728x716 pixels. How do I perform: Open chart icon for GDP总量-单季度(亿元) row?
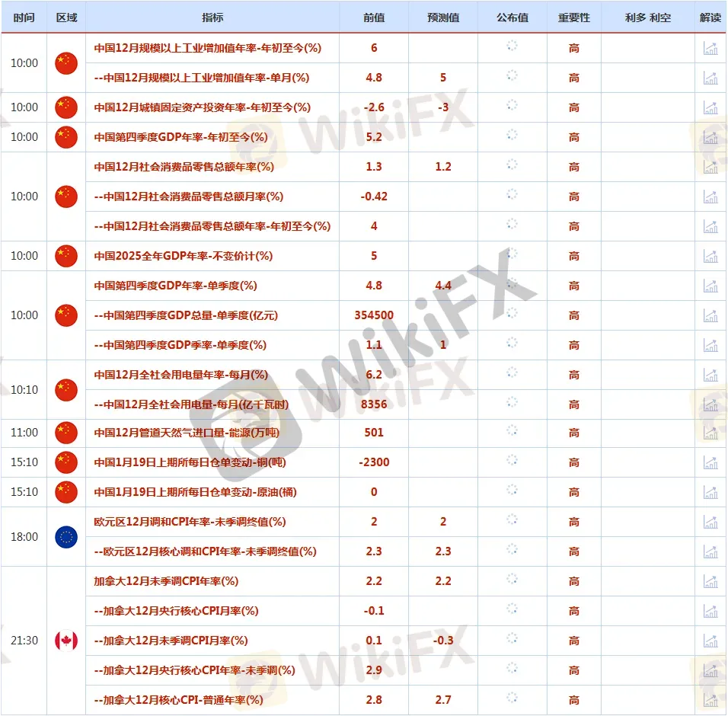click(710, 315)
